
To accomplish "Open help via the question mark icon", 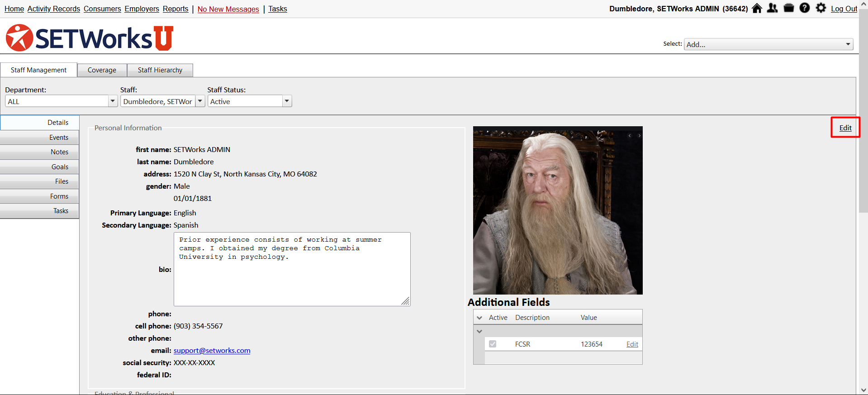I will (x=805, y=8).
